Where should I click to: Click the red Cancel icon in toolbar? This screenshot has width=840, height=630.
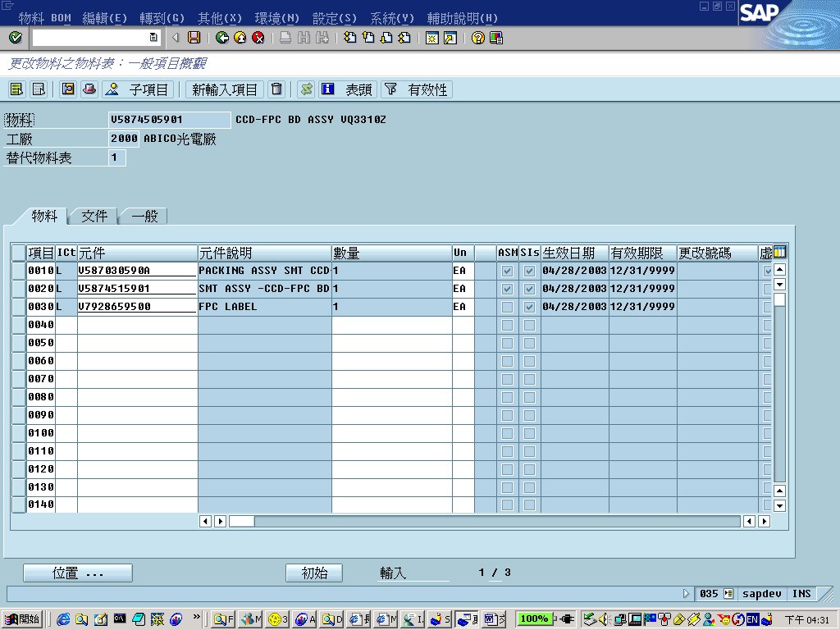(258, 38)
